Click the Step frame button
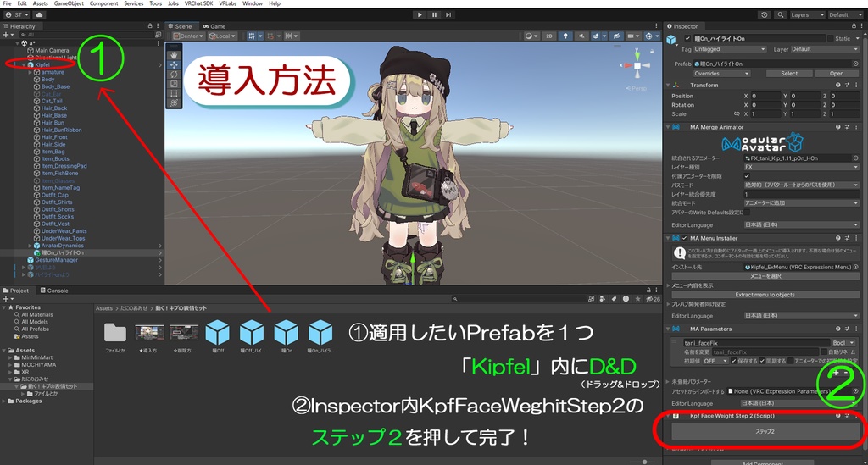This screenshot has width=868, height=465. pos(448,15)
